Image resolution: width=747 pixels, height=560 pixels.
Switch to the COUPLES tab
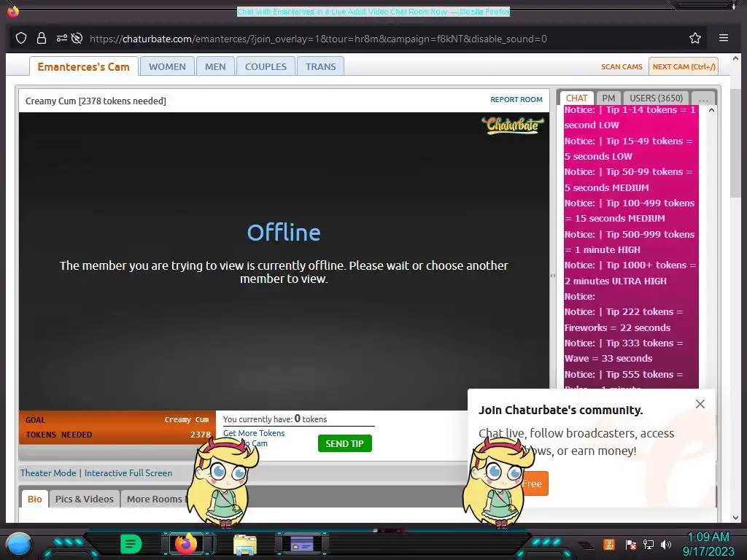coord(266,66)
